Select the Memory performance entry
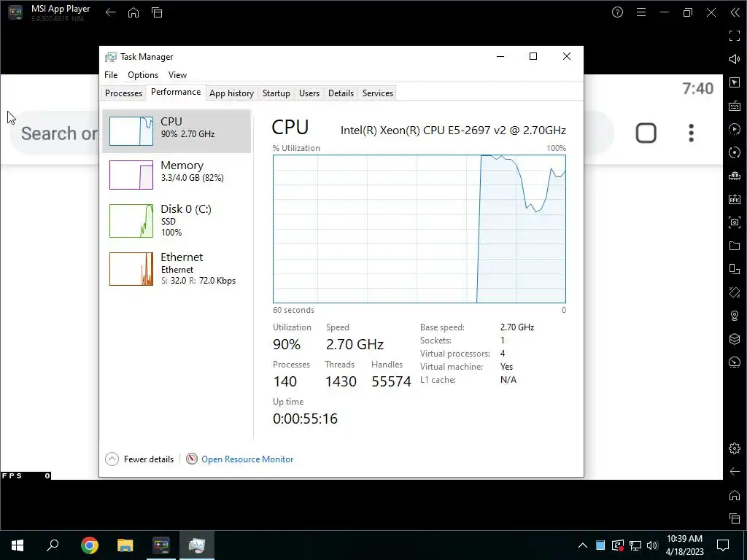The height and width of the screenshot is (560, 747). coord(177,175)
